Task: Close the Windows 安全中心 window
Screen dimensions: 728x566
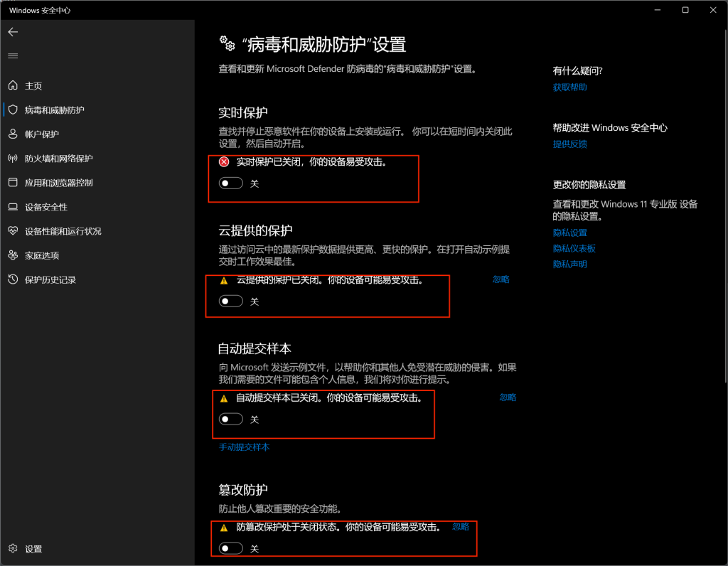Action: tap(713, 10)
